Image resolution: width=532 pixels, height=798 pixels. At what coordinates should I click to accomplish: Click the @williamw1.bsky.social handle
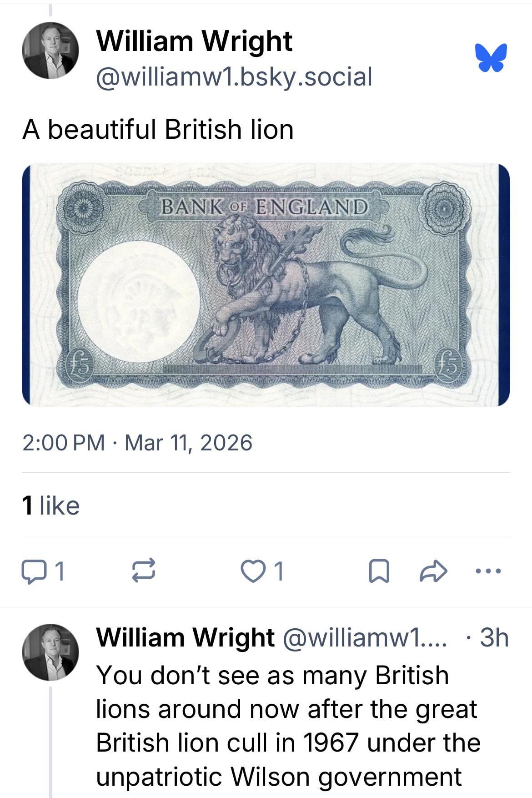pyautogui.click(x=234, y=77)
